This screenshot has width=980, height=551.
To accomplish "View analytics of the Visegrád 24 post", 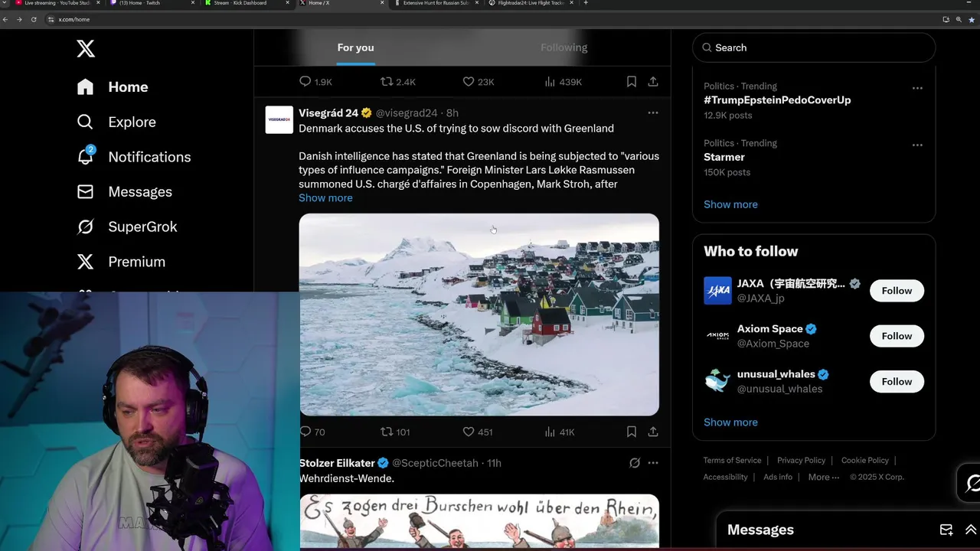I will pos(559,432).
